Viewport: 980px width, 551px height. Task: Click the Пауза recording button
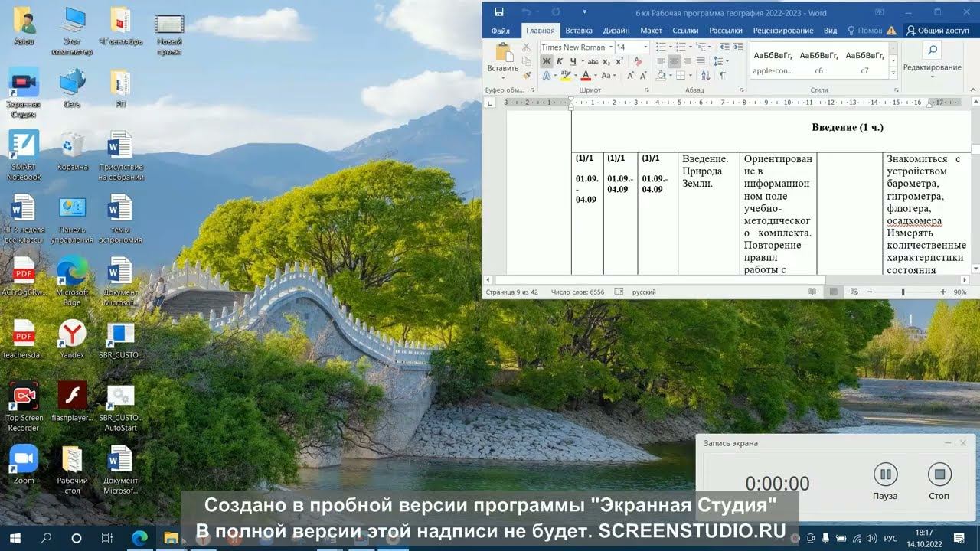click(x=885, y=481)
